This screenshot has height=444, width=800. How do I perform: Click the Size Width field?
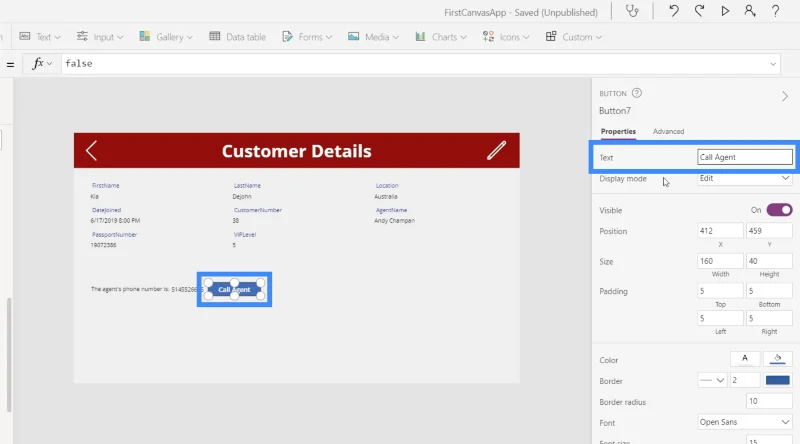[x=720, y=261]
